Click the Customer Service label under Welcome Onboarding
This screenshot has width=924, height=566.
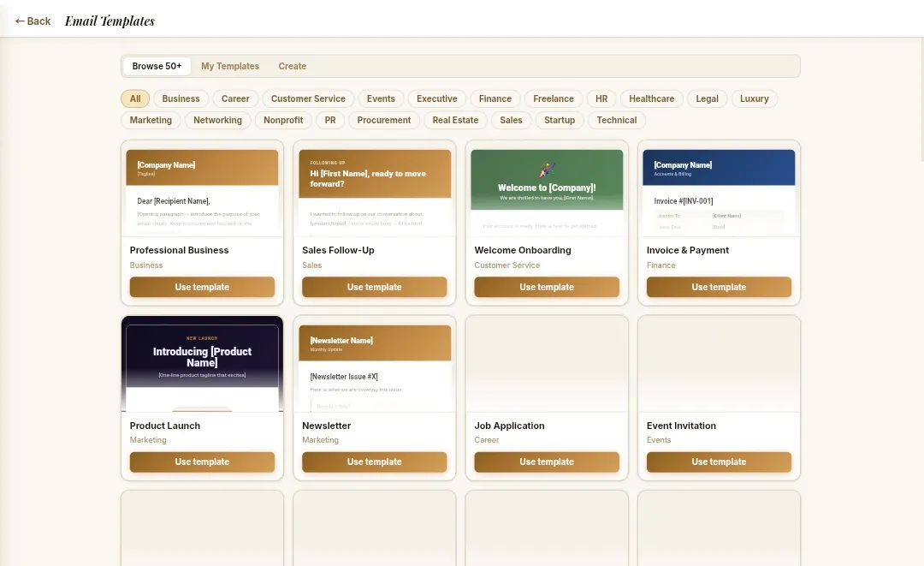[x=506, y=265]
